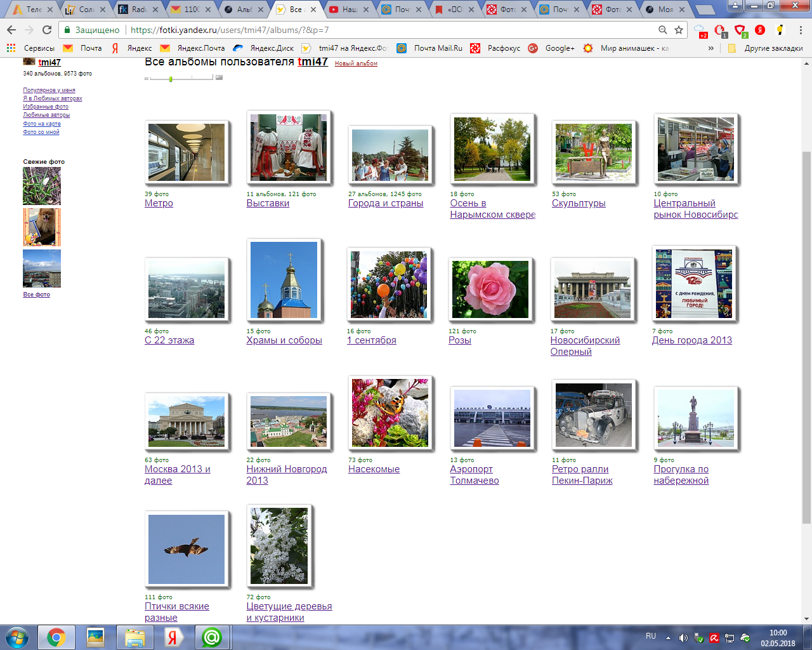
Task: Open Mail.Ru agent icon in taskbar
Action: click(x=211, y=637)
